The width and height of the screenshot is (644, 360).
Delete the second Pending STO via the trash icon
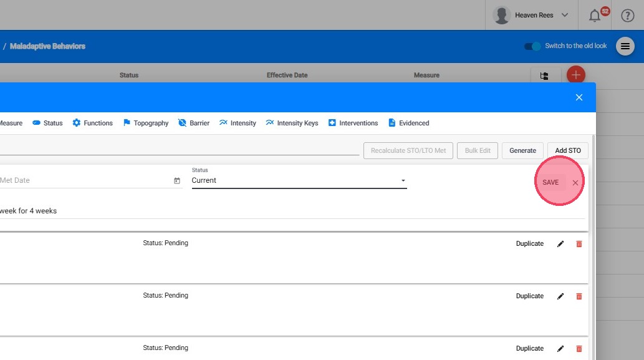point(579,296)
